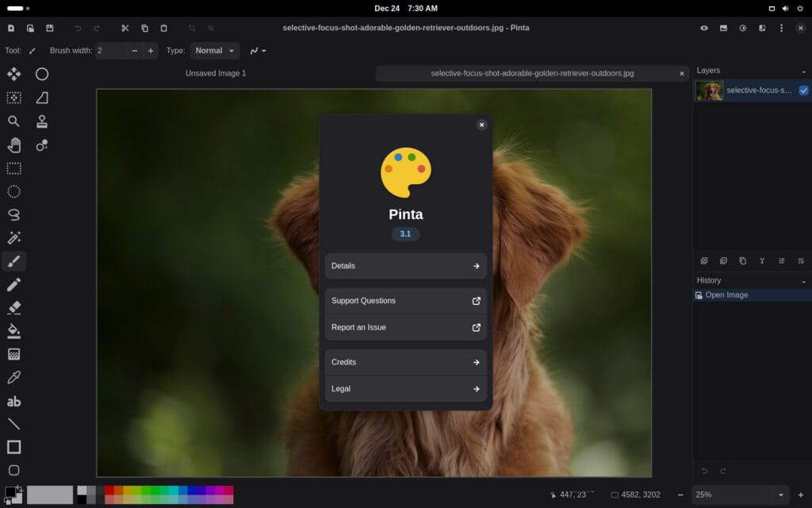Click the Report an Issue link
This screenshot has width=812, height=508.
click(405, 326)
